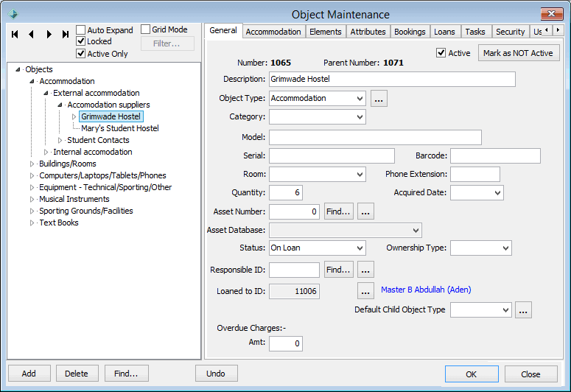Expand Internal accomodation node
The image size is (571, 392).
point(46,152)
